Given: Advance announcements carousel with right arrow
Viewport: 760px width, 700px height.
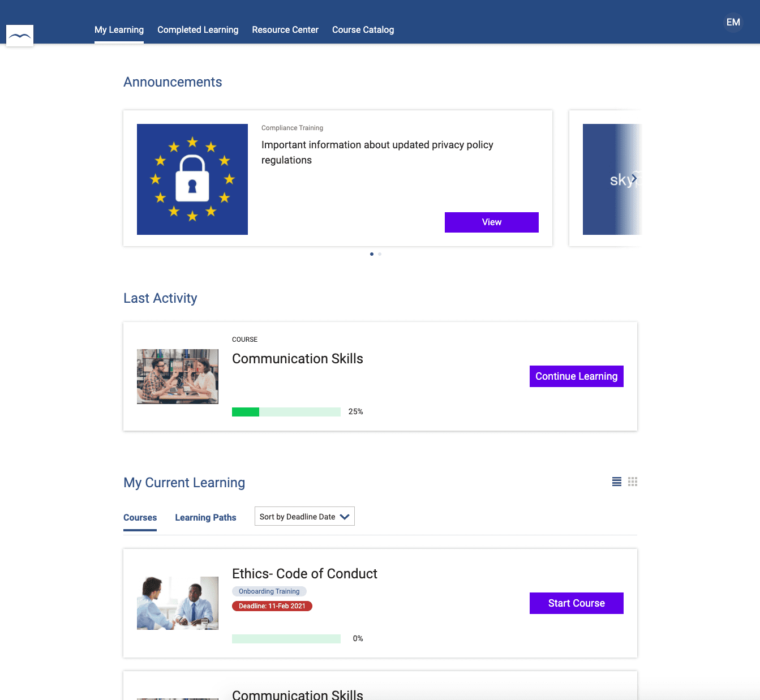Looking at the screenshot, I should tap(634, 178).
